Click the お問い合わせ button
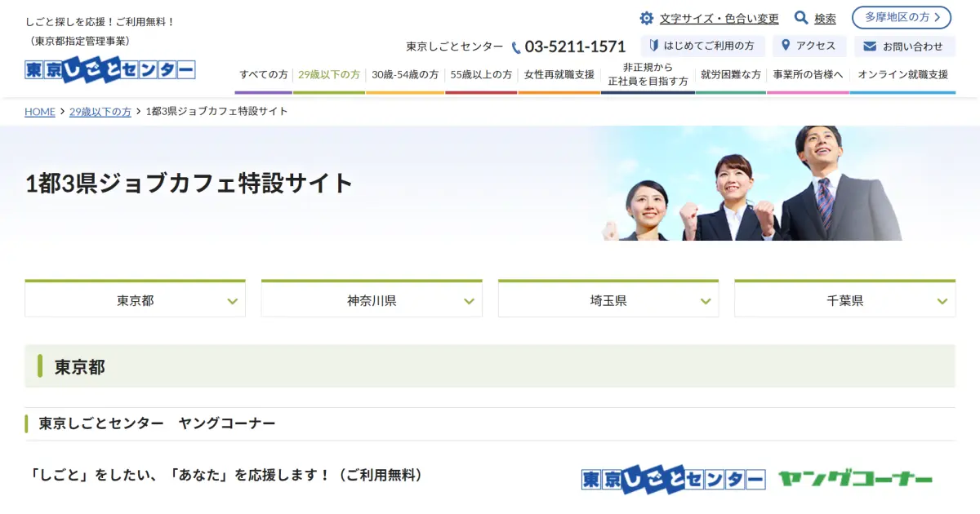980x514 pixels. [905, 47]
